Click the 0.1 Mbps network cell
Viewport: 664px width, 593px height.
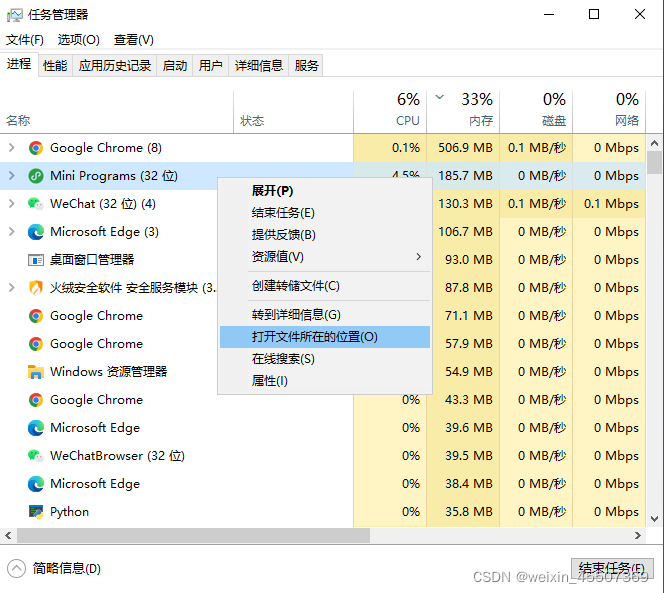tap(609, 204)
